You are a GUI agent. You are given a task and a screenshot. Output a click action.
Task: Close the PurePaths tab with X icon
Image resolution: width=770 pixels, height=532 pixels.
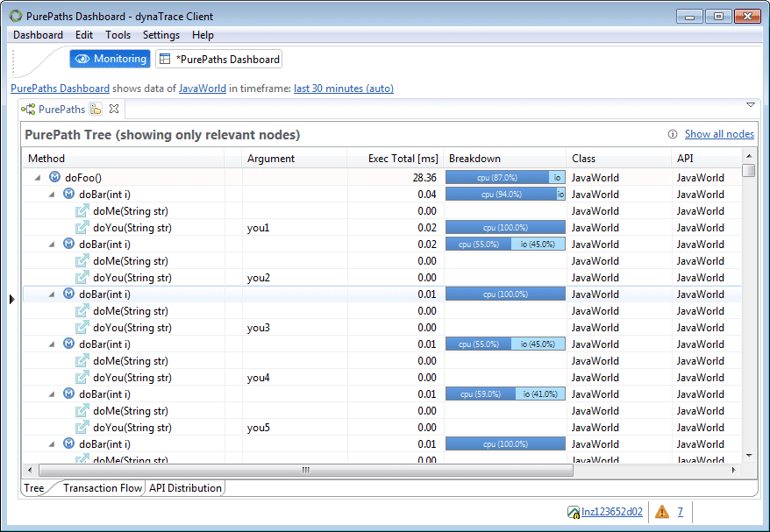point(114,109)
